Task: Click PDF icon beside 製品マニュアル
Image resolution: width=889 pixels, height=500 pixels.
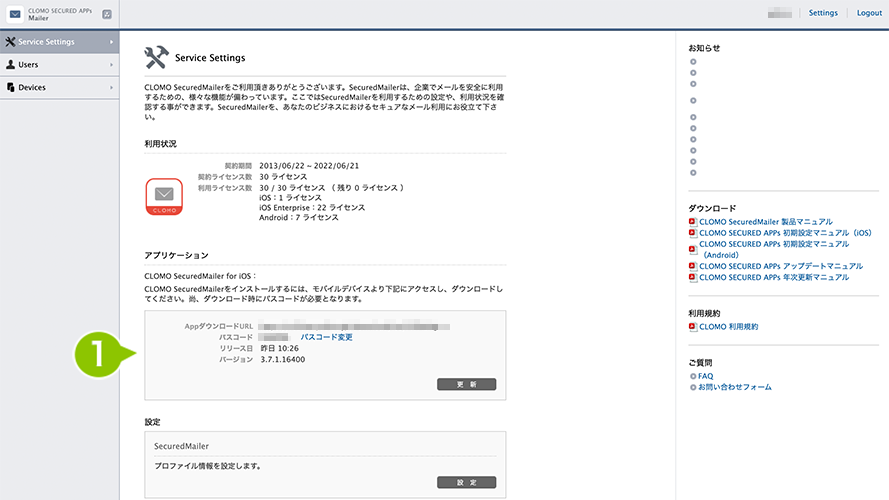Action: pyautogui.click(x=692, y=222)
